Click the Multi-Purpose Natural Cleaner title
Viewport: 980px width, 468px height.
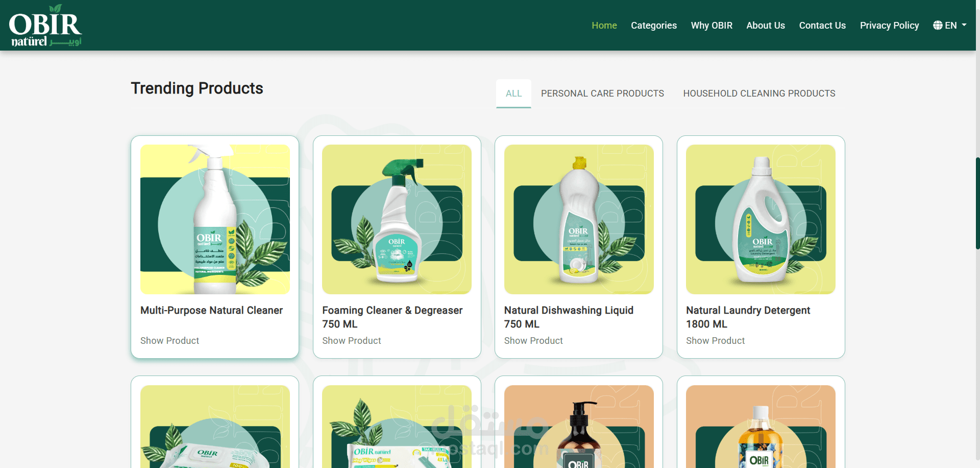211,310
